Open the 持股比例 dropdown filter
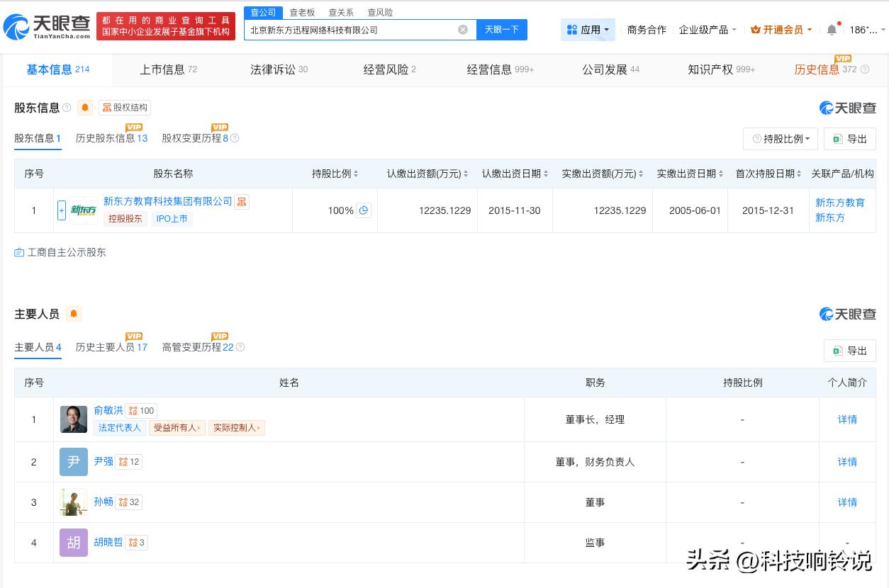 point(781,139)
